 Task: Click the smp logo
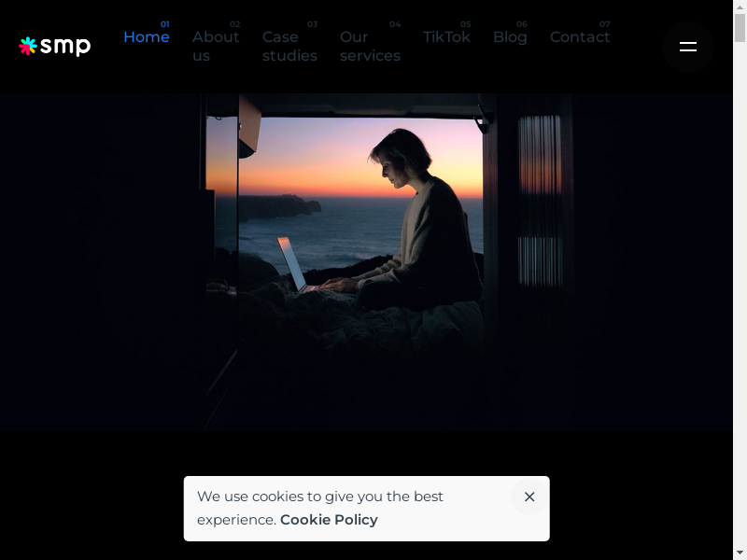(55, 46)
